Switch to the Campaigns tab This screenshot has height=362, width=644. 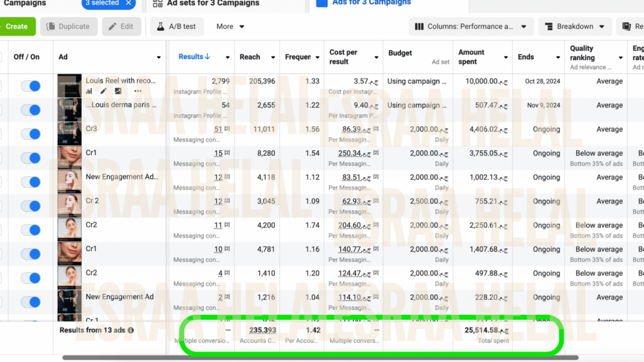click(25, 3)
